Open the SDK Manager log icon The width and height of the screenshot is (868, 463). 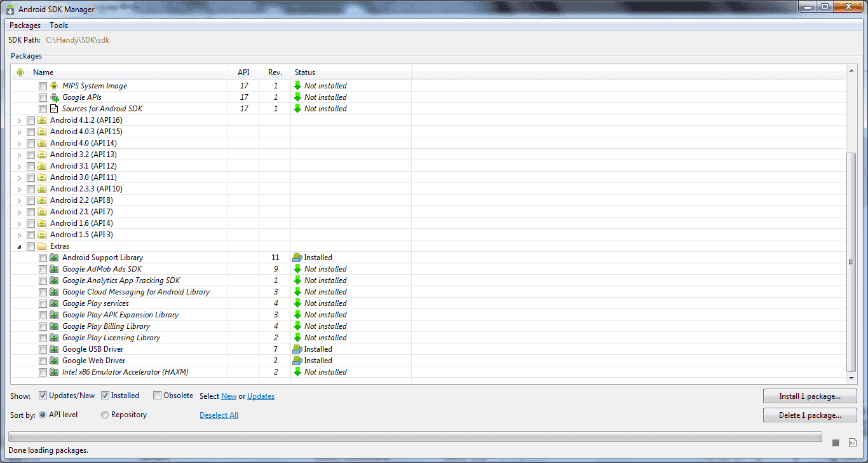coord(852,443)
